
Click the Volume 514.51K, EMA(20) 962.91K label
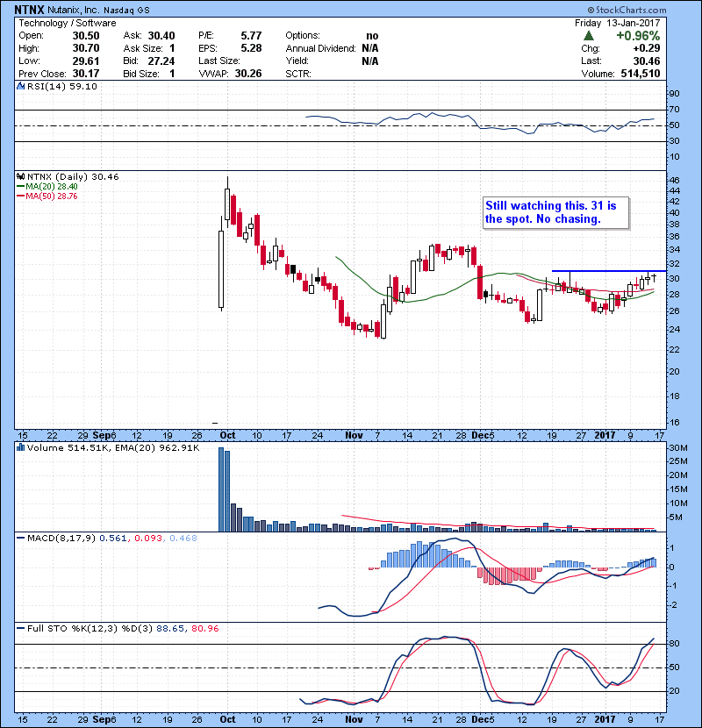tap(113, 447)
